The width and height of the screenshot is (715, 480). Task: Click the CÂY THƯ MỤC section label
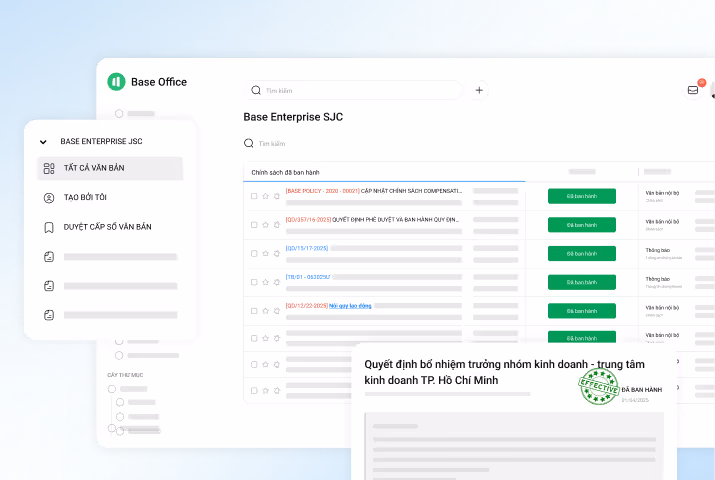pos(125,375)
